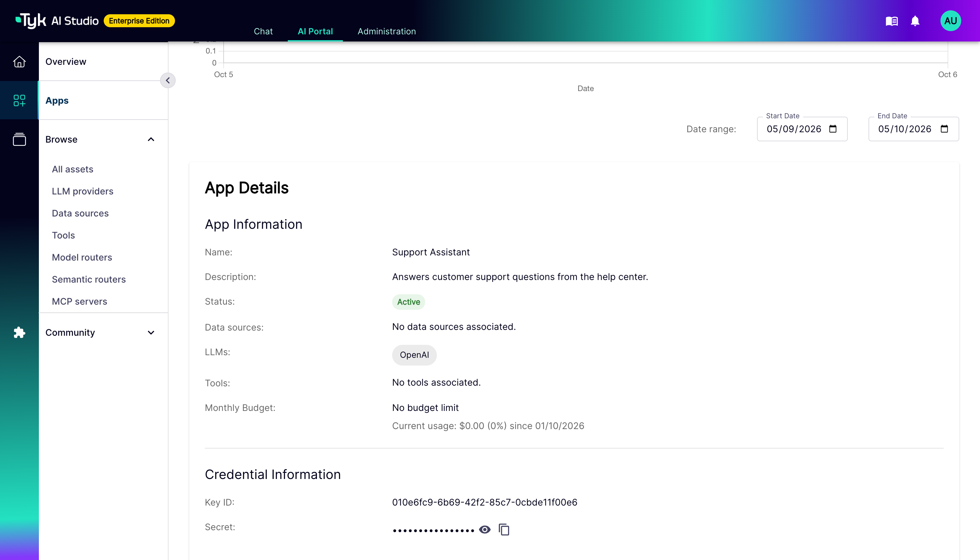Open the Administration tab
Image resolution: width=980 pixels, height=560 pixels.
click(x=387, y=31)
